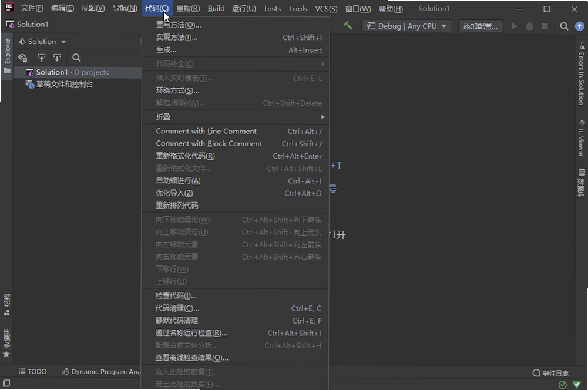Open the 编辑(E) menu

[62, 8]
